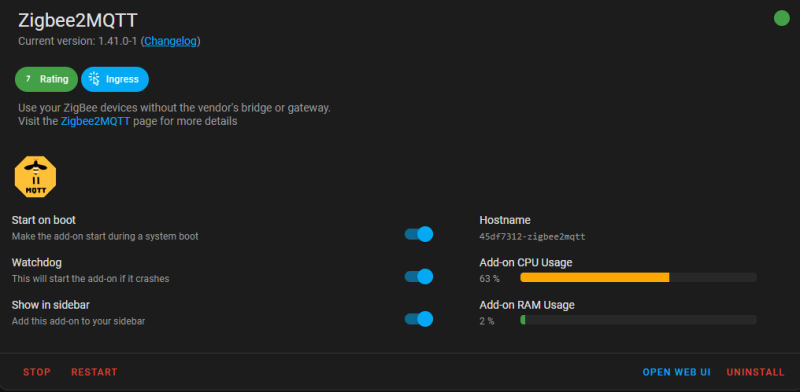The width and height of the screenshot is (800, 392).
Task: Click 'This will start the add-on if it crashes'
Action: tap(90, 279)
